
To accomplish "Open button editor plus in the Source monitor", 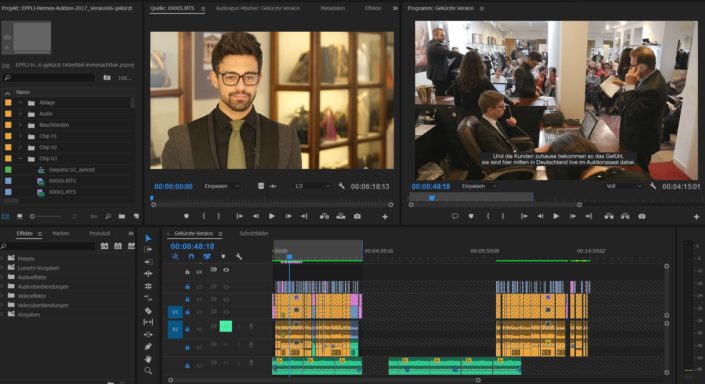I will (385, 217).
